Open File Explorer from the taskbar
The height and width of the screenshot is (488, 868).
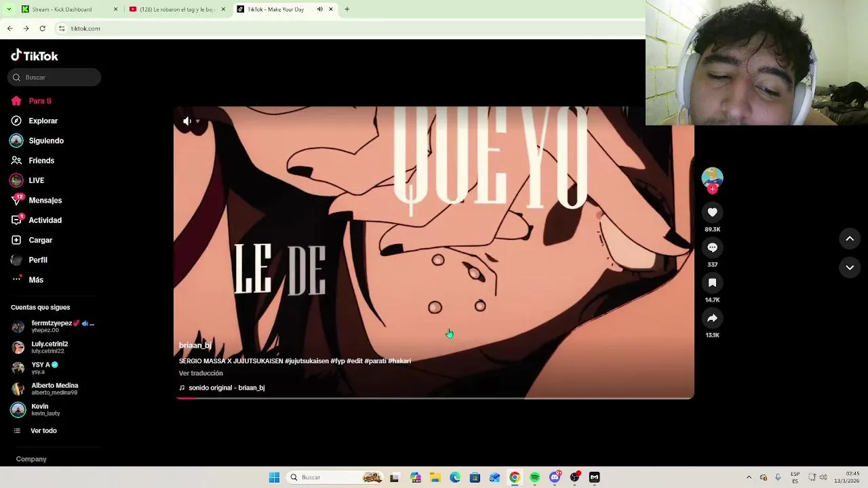435,477
